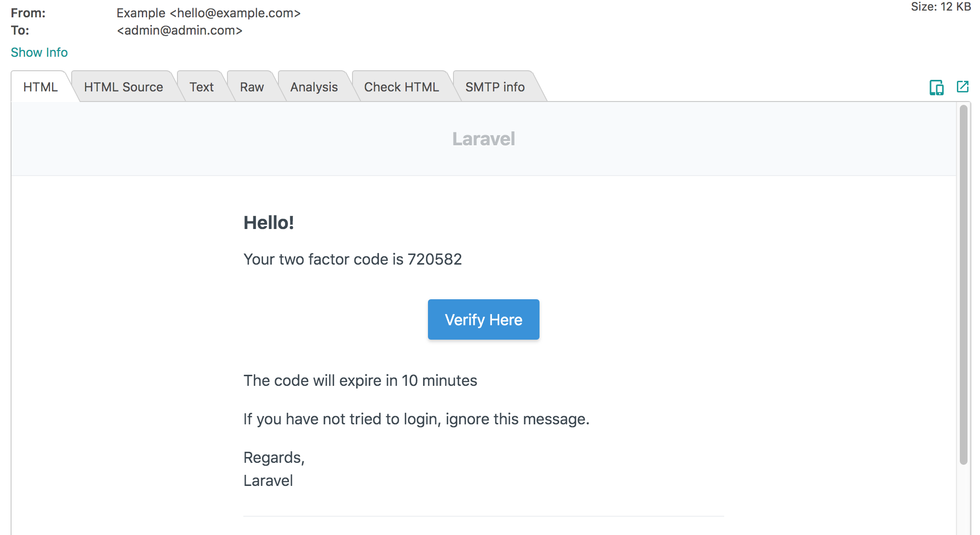Viewport: 980px width, 535px height.
Task: Switch to the SMTP info tab
Action: click(x=495, y=87)
